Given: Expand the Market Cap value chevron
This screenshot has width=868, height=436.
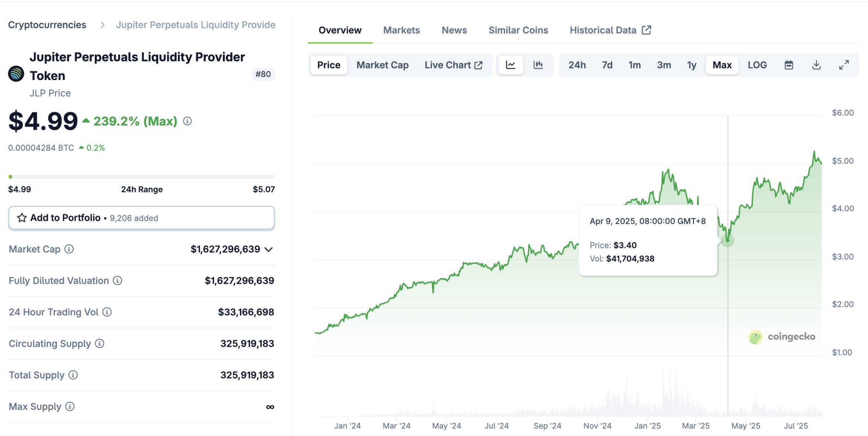Looking at the screenshot, I should pyautogui.click(x=269, y=249).
